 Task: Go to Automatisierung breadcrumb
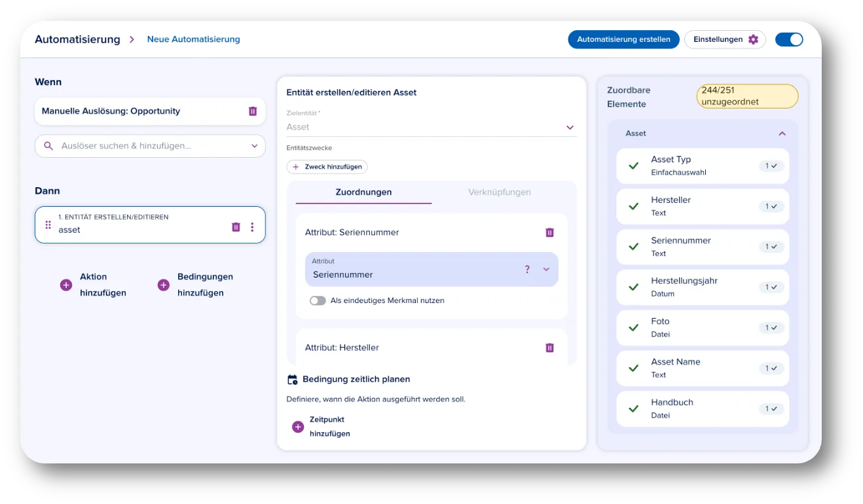(x=77, y=39)
